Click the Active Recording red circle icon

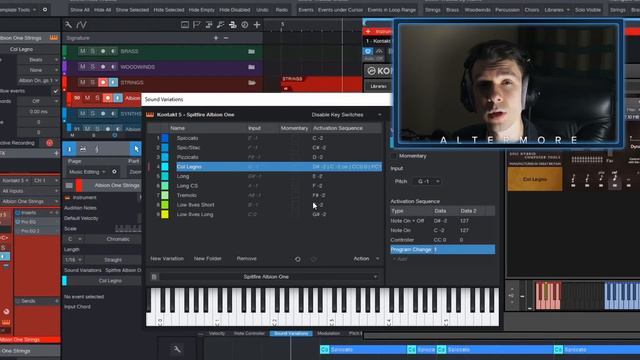49,143
